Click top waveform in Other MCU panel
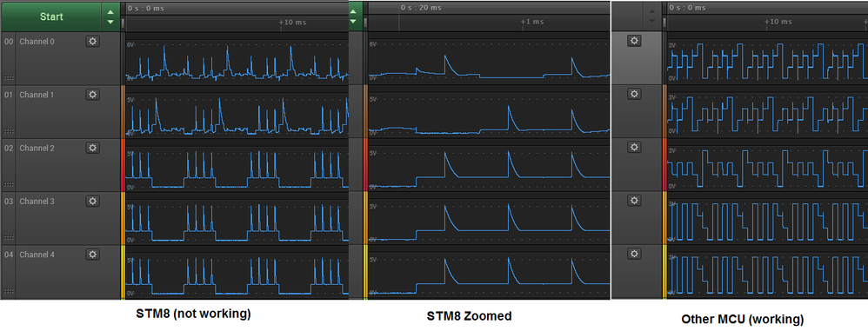 click(768, 58)
